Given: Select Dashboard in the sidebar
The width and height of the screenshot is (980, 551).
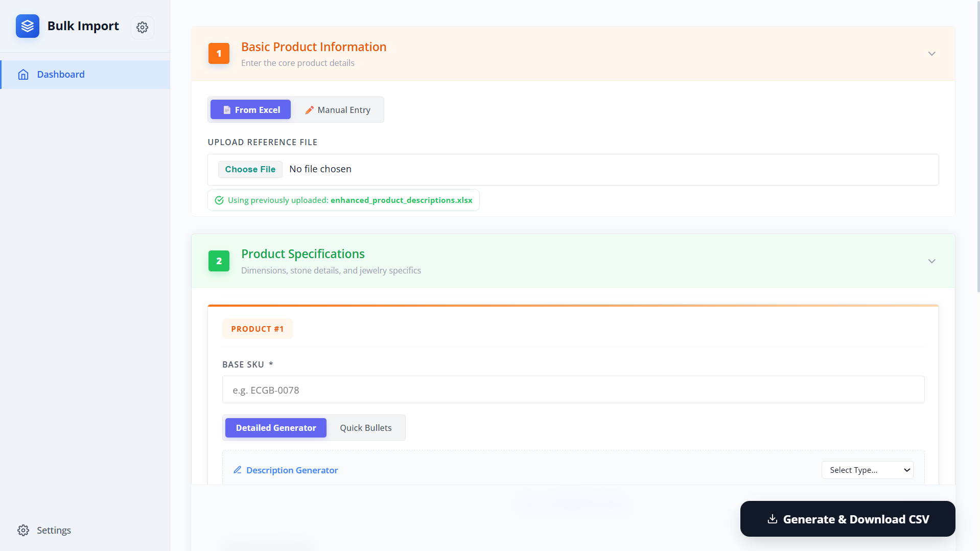Looking at the screenshot, I should pos(60,74).
